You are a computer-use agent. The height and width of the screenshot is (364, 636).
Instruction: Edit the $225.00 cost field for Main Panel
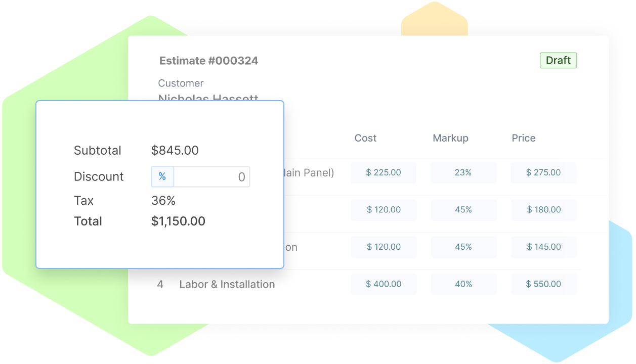click(x=383, y=172)
